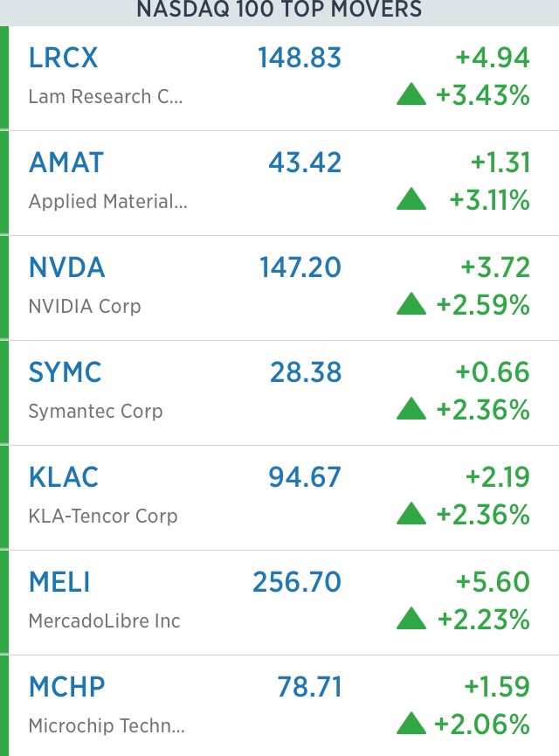Tap the MCHP ticker symbol
The height and width of the screenshot is (756, 559).
click(x=66, y=687)
